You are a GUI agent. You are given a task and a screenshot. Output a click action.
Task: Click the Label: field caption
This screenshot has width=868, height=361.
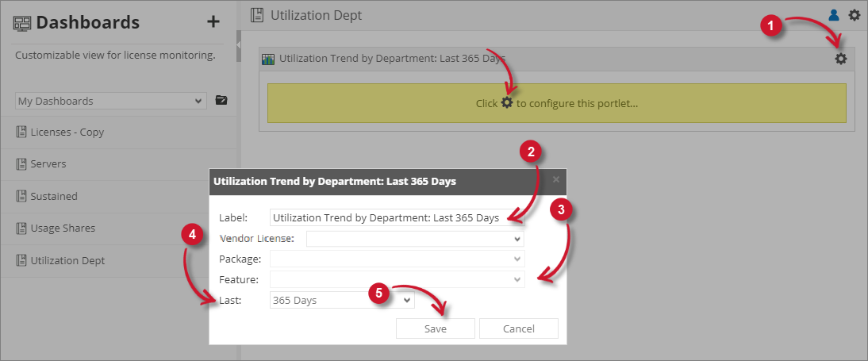click(x=233, y=217)
